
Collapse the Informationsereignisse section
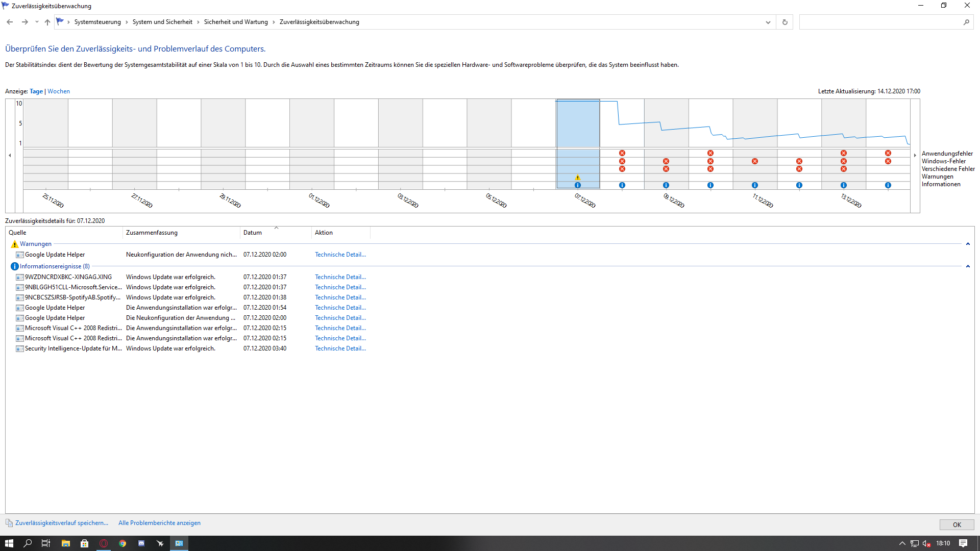tap(967, 266)
